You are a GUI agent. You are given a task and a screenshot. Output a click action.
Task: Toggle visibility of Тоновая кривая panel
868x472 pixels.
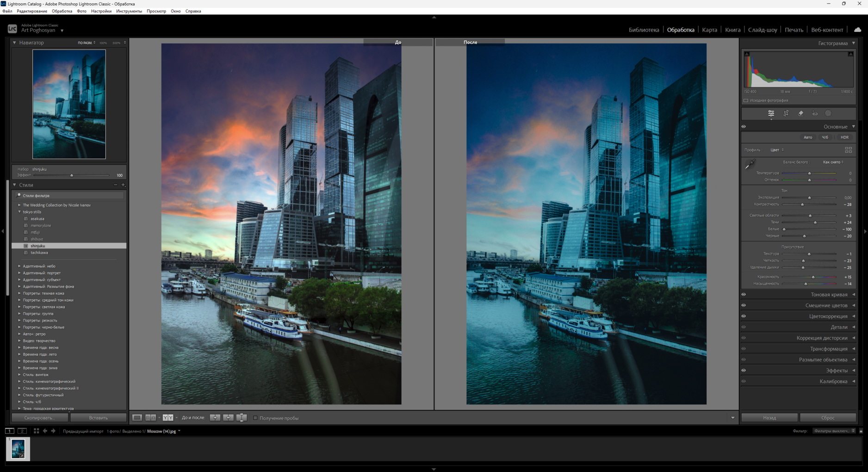pyautogui.click(x=744, y=295)
